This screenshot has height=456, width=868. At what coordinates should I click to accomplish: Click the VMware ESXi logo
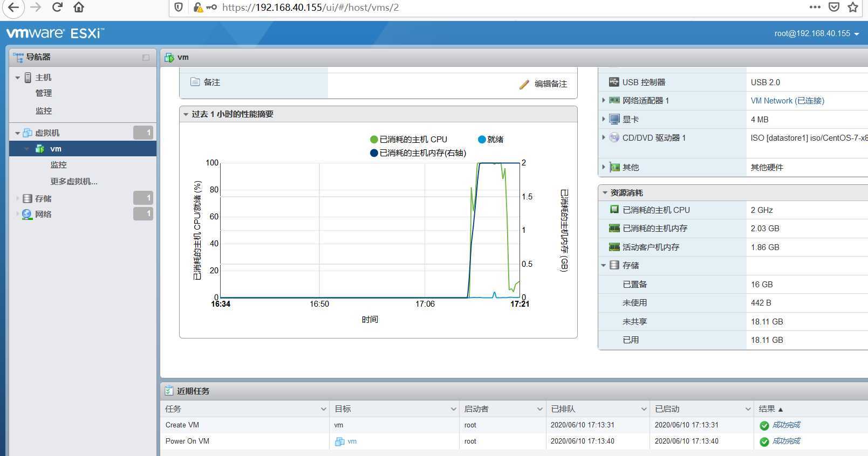pyautogui.click(x=55, y=33)
